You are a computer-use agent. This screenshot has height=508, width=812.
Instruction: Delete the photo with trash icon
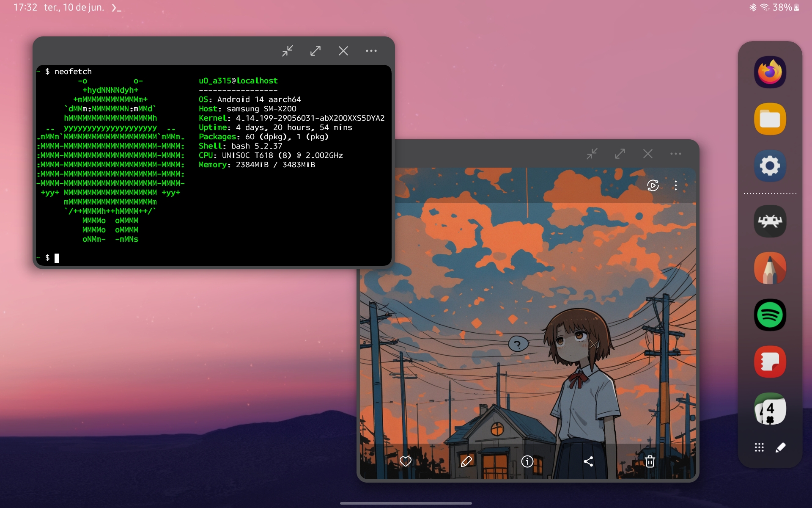tap(650, 461)
